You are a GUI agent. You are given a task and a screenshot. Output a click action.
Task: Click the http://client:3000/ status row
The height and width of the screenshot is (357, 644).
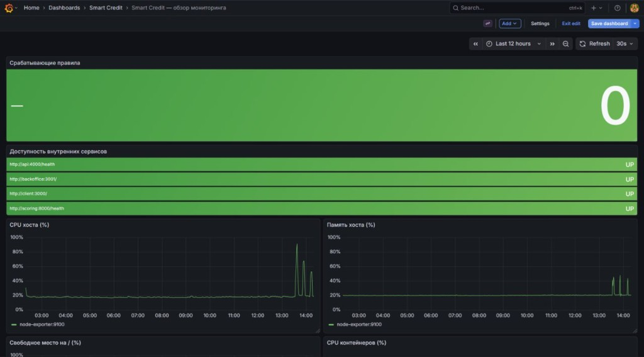pos(321,194)
